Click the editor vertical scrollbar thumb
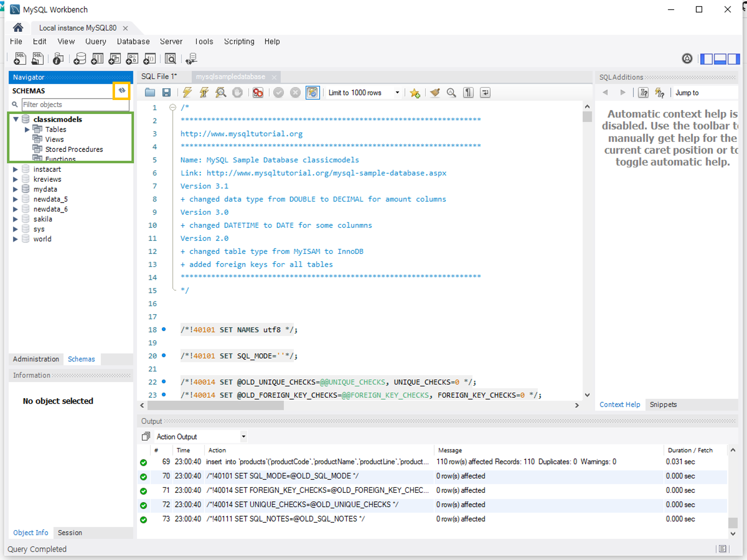 587,117
